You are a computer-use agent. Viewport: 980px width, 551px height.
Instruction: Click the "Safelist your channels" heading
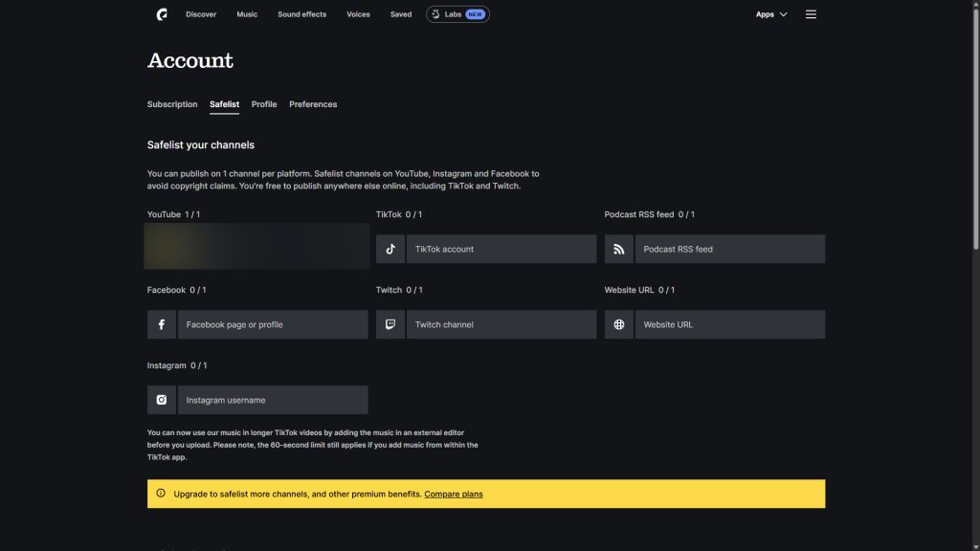[201, 145]
